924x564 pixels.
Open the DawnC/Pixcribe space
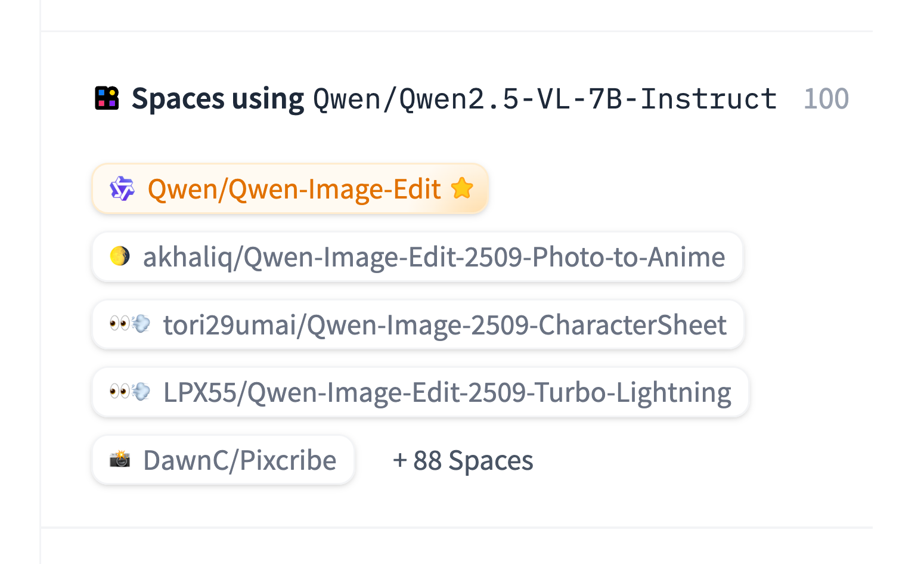(x=239, y=460)
